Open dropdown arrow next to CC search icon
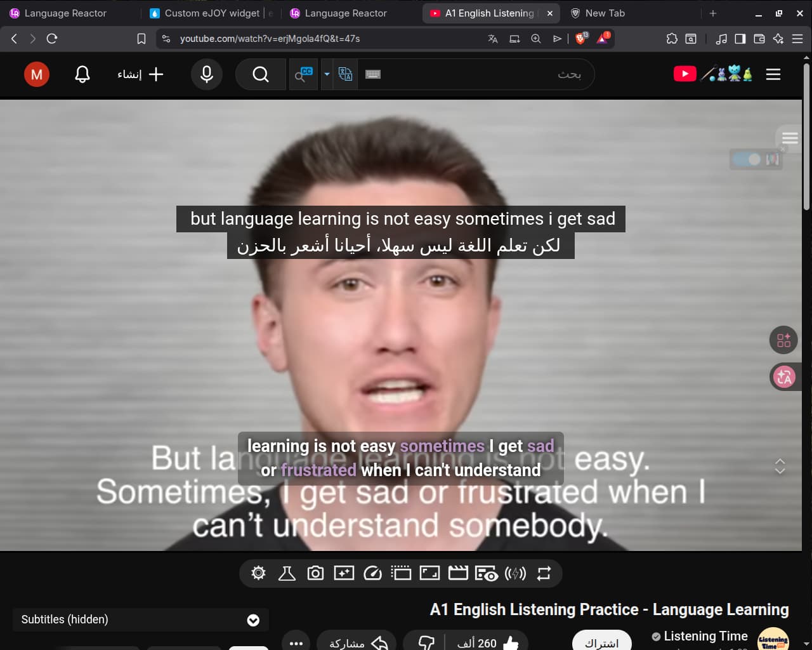Viewport: 812px width, 650px height. point(327,74)
